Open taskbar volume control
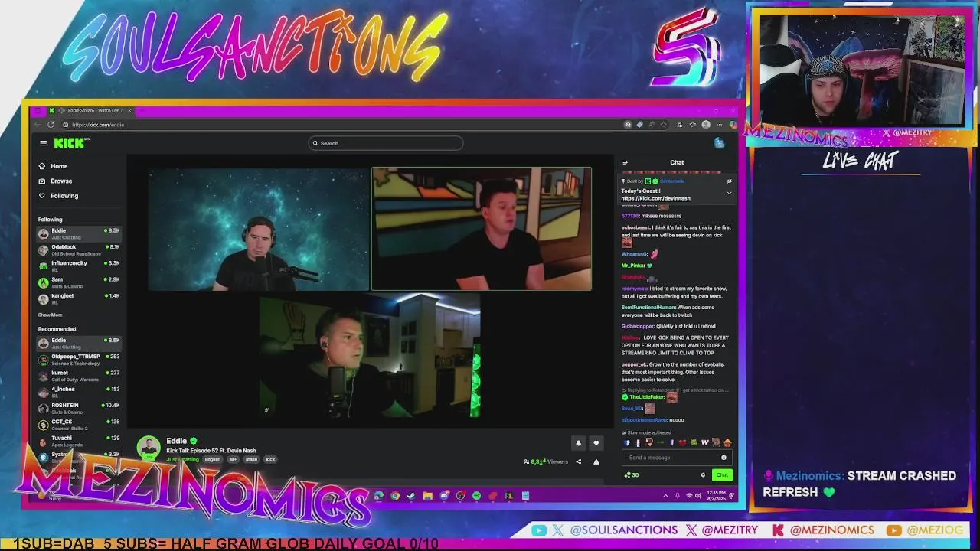 point(698,496)
